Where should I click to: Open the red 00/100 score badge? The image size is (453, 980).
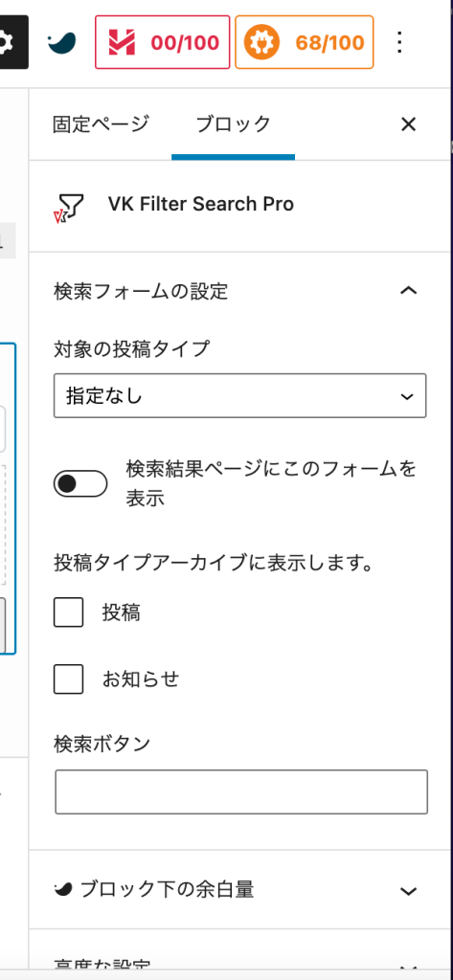pos(163,42)
